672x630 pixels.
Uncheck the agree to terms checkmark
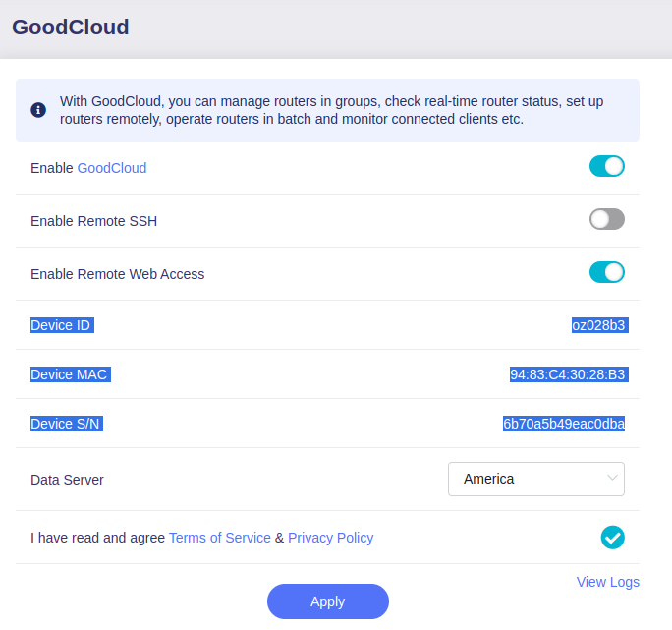(612, 538)
